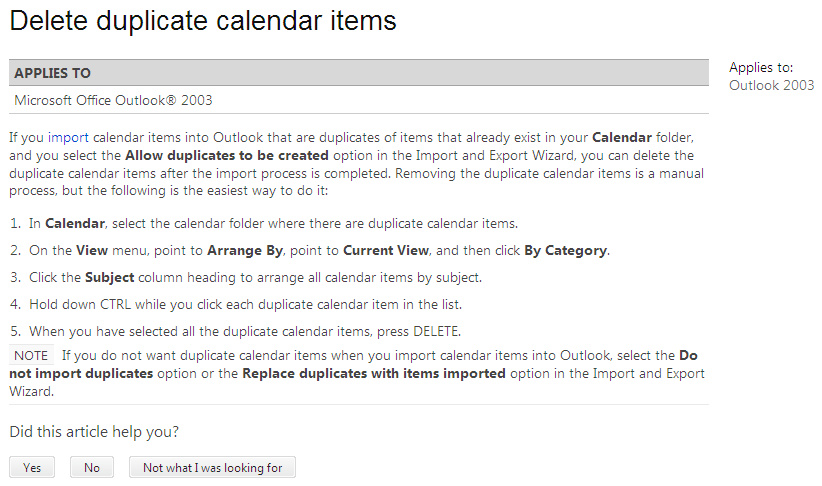Click "Did this article help you?" text
Screen dimensions: 822x486
coord(94,432)
